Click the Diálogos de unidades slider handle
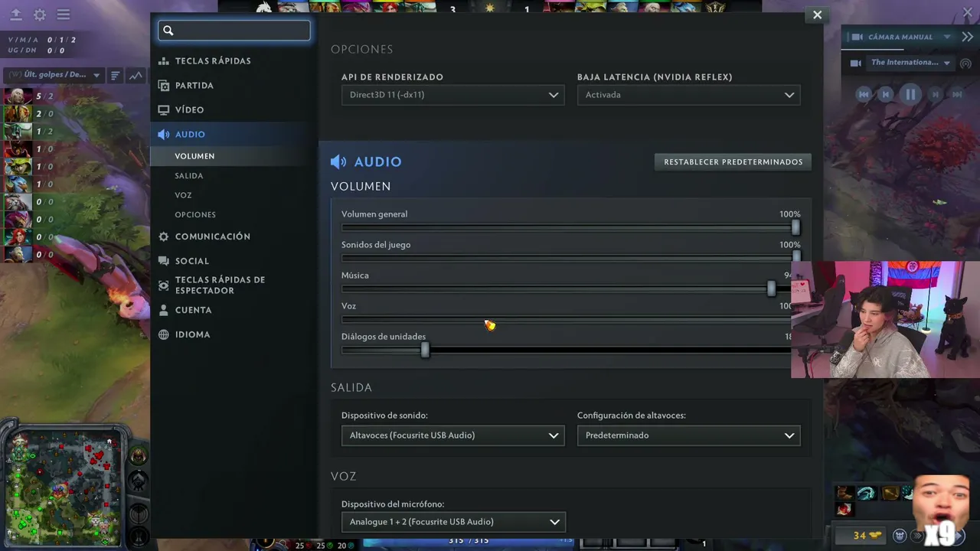The image size is (980, 551). click(x=425, y=350)
